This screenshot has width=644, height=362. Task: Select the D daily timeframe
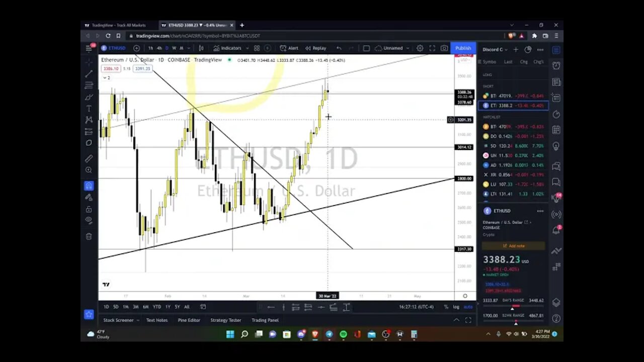167,48
